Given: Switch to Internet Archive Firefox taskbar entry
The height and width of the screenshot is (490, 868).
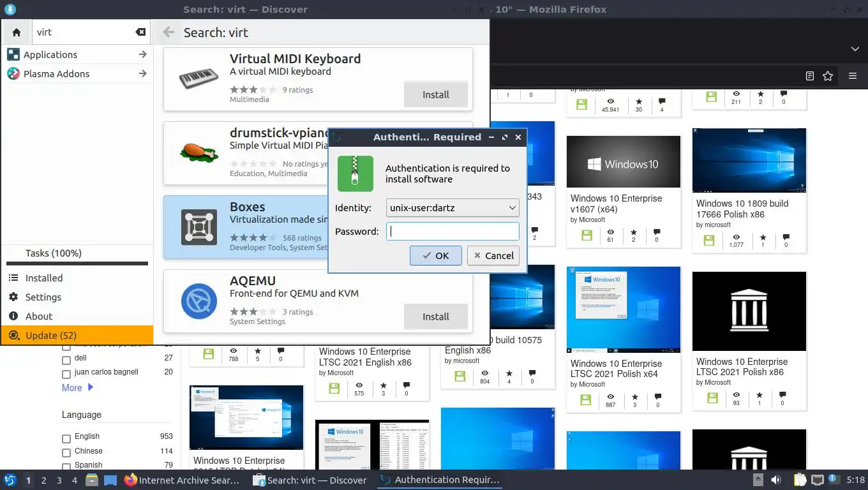Looking at the screenshot, I should (x=183, y=480).
